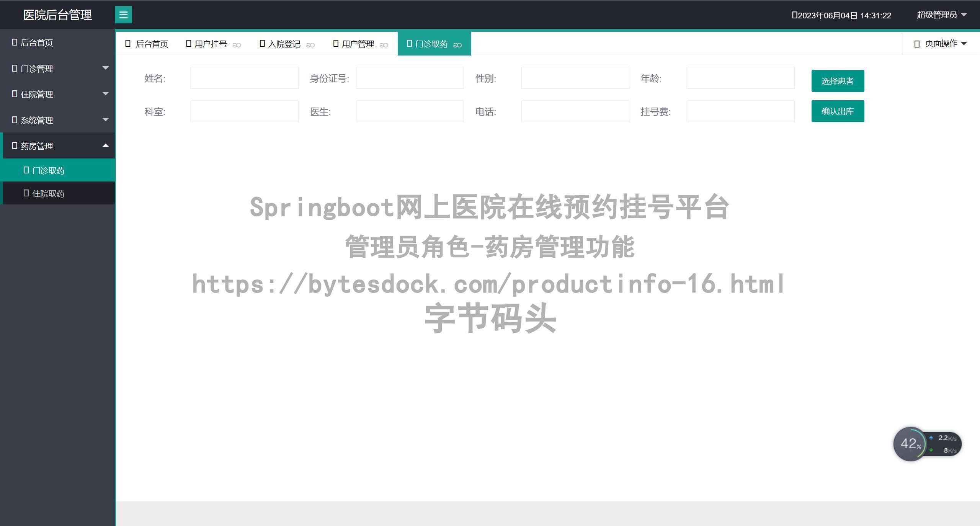
Task: Focus the 姓名 input field
Action: [x=245, y=78]
